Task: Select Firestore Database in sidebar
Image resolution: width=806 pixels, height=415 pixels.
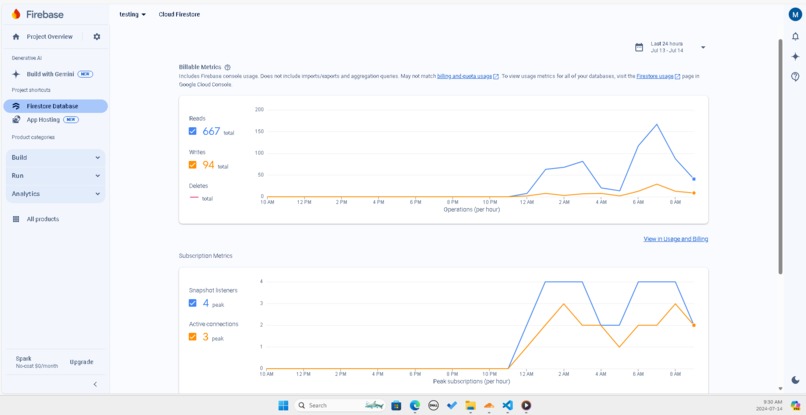Action: (x=56, y=106)
